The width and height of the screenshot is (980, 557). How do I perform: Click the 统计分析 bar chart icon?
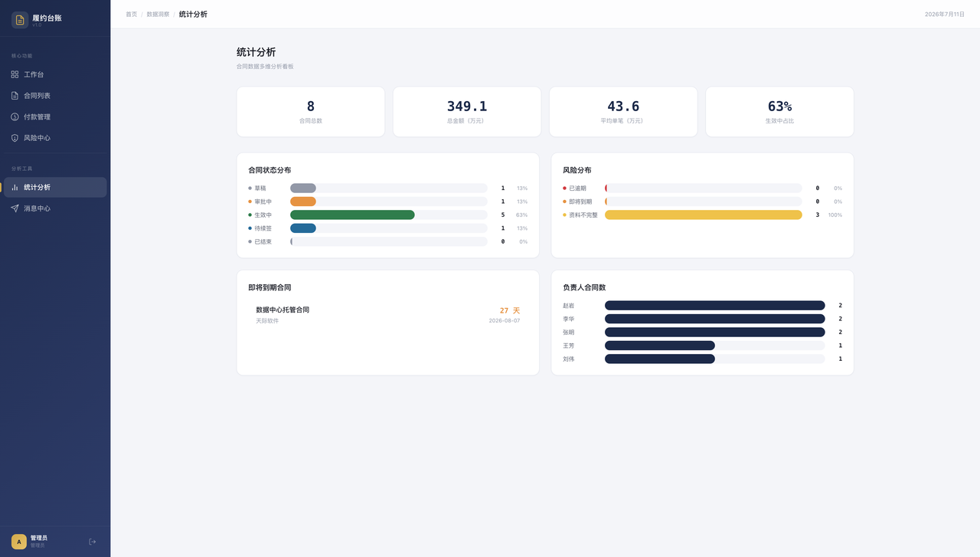[15, 187]
